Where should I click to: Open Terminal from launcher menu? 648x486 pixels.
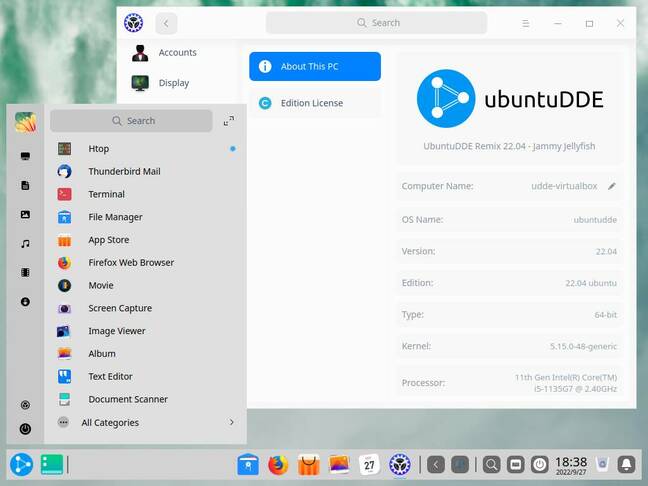coord(144,194)
